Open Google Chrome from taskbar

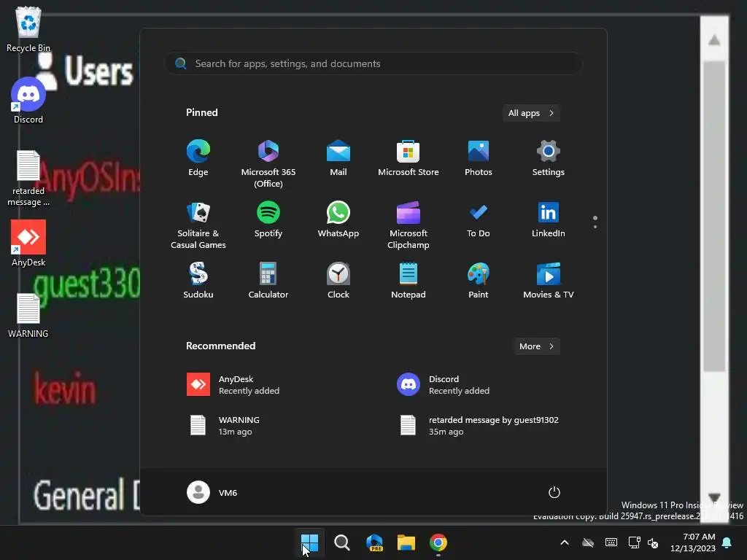(x=438, y=542)
